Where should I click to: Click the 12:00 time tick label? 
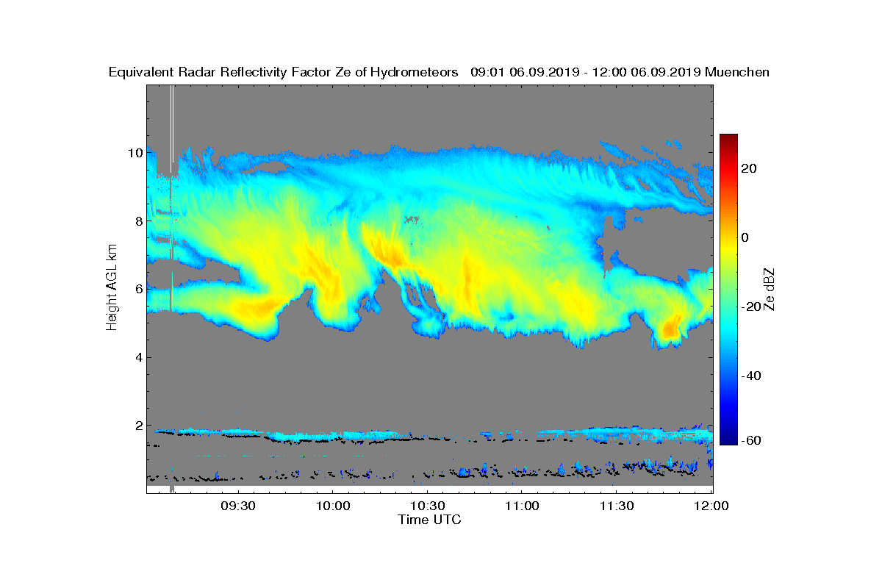711,506
